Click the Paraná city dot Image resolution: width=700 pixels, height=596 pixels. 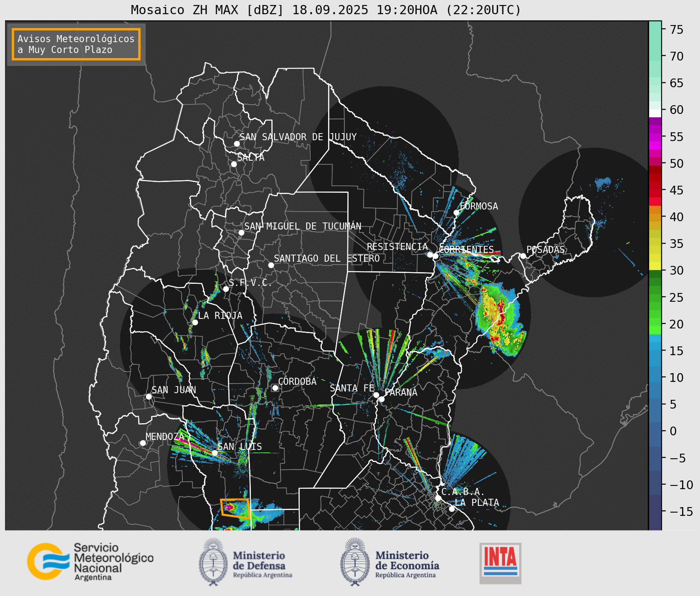tap(382, 399)
